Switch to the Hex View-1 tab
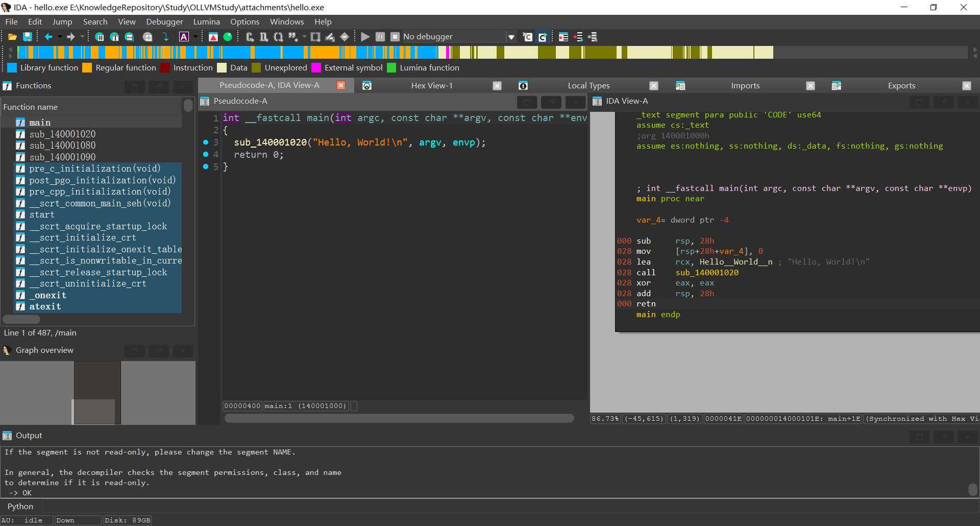 tap(431, 86)
